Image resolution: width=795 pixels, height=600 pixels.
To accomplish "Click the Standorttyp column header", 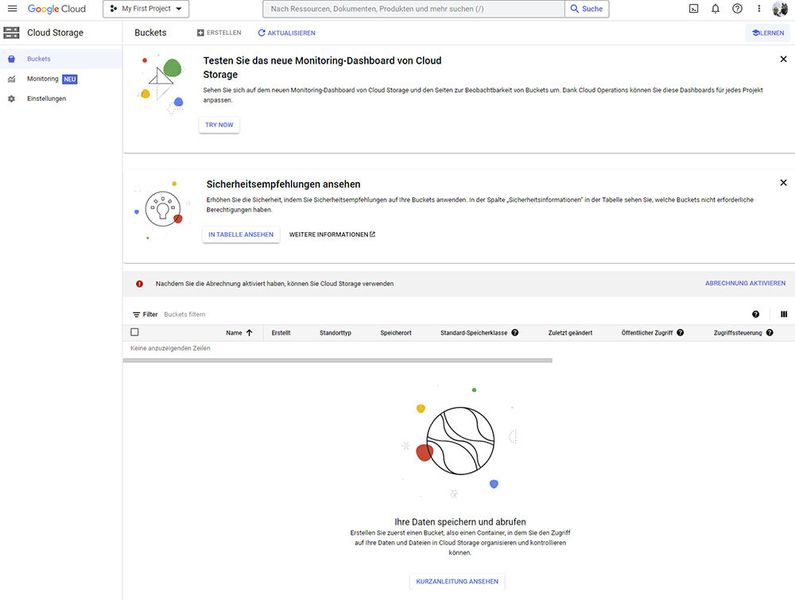I will pos(335,333).
